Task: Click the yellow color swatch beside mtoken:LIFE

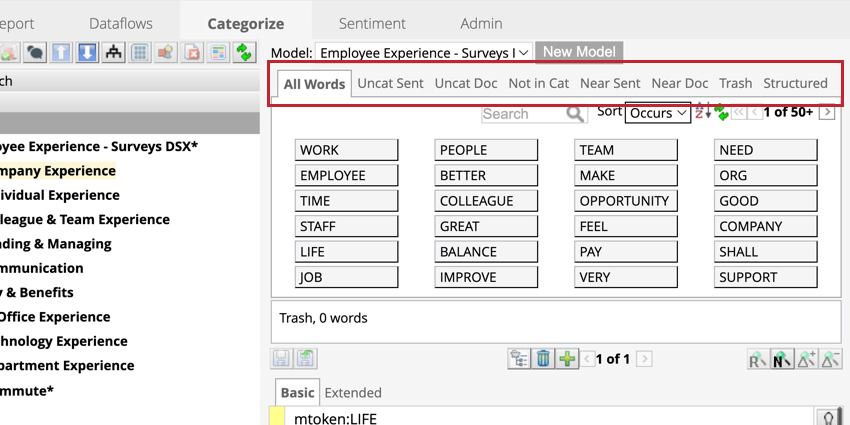Action: (x=277, y=417)
